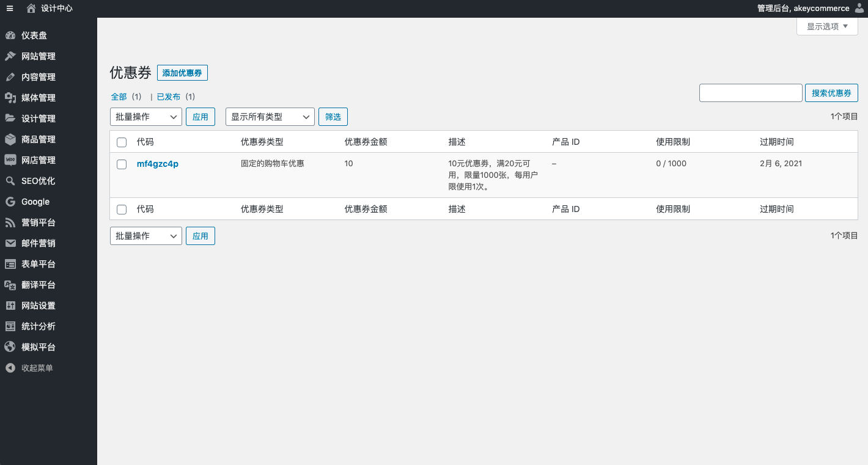The image size is (868, 465).
Task: Click the 产品 ID column header at top
Action: (x=566, y=142)
